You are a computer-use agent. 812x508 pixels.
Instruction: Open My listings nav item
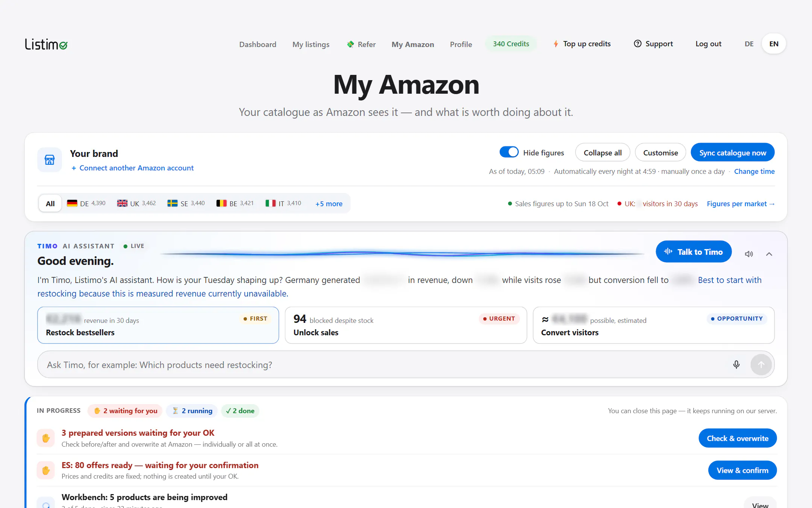click(311, 44)
